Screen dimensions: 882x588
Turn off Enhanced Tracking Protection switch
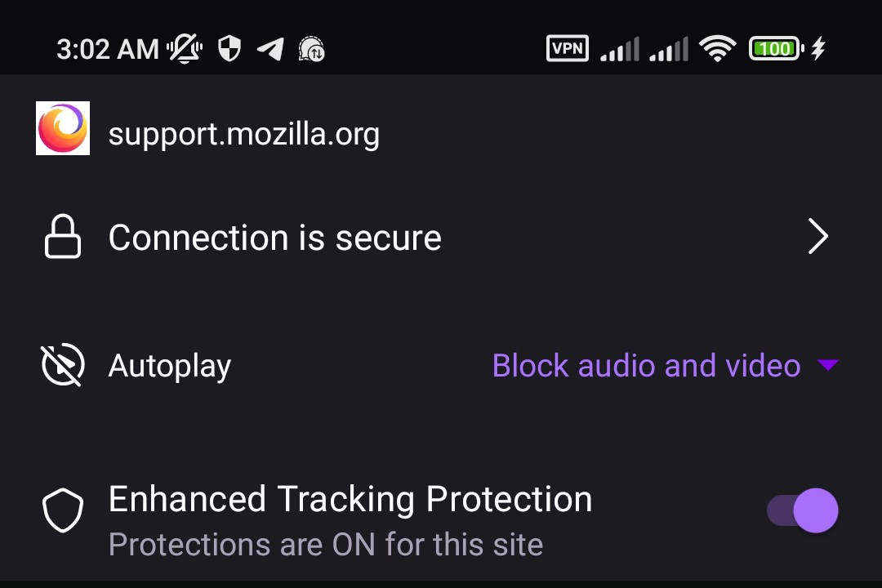pos(804,511)
